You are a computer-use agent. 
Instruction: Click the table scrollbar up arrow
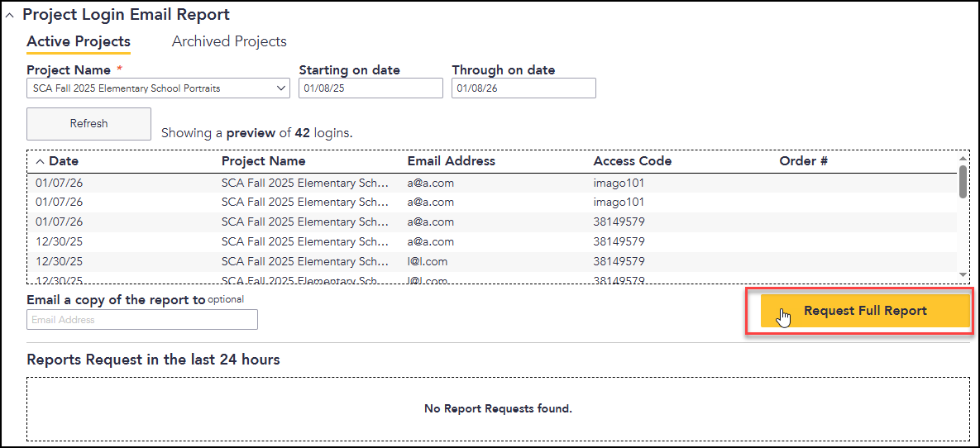[963, 159]
